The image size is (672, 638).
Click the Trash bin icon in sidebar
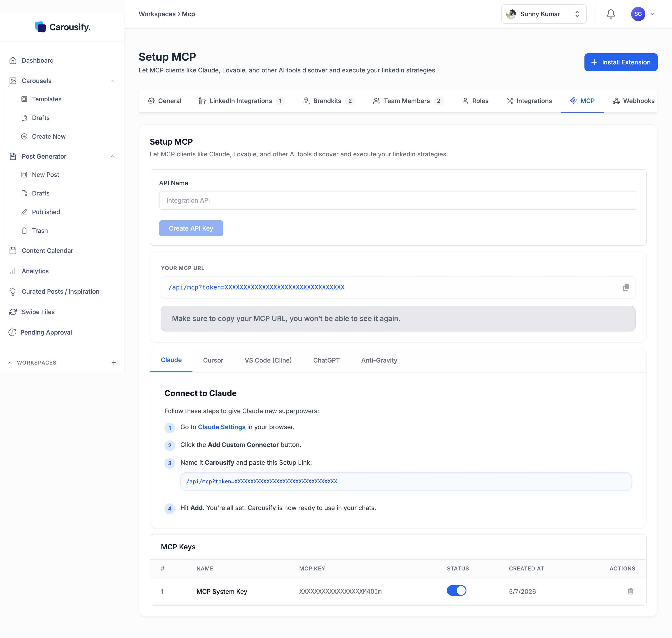tap(24, 231)
